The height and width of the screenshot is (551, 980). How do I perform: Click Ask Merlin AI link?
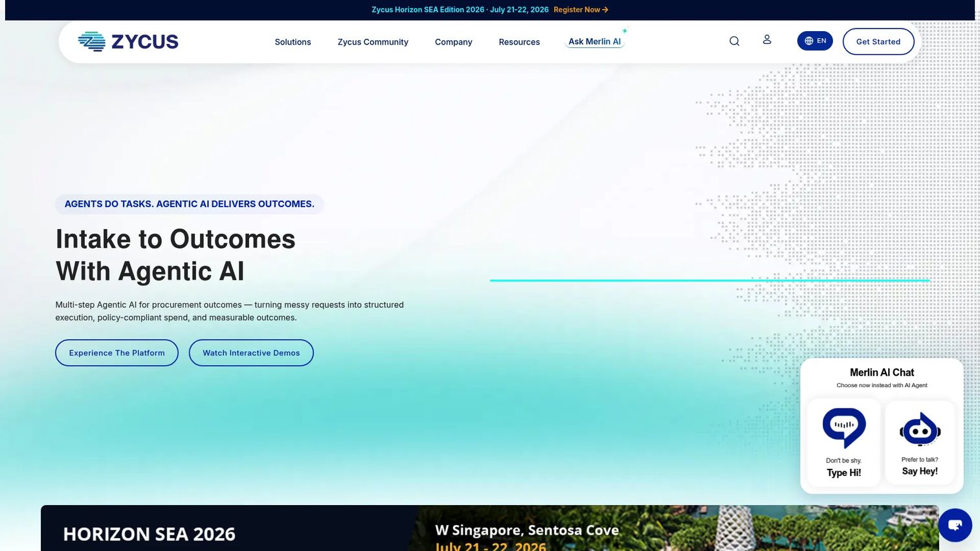(595, 41)
